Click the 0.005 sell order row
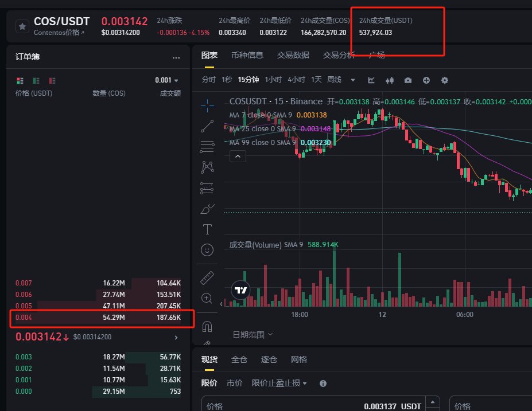The image size is (532, 411). click(98, 306)
